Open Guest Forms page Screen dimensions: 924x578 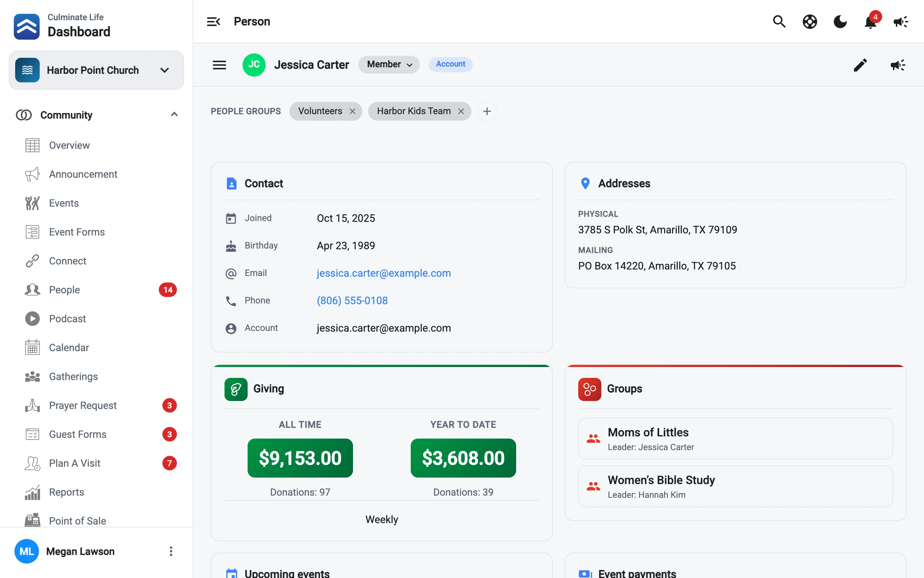[96, 434]
